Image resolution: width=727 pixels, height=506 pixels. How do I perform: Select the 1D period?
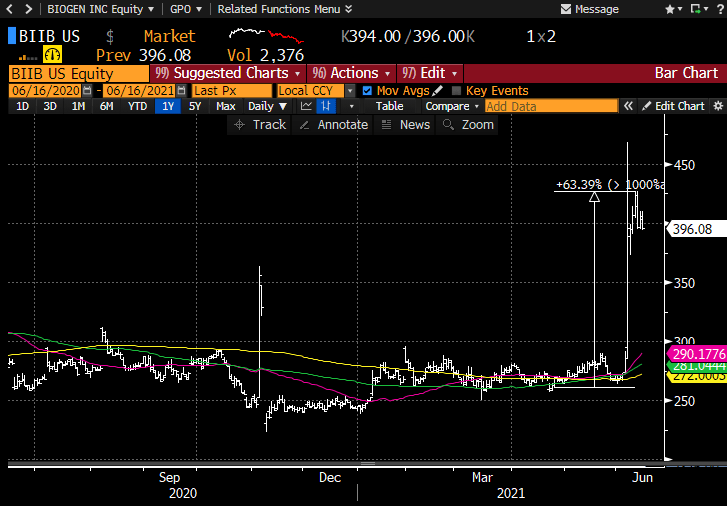click(x=22, y=106)
